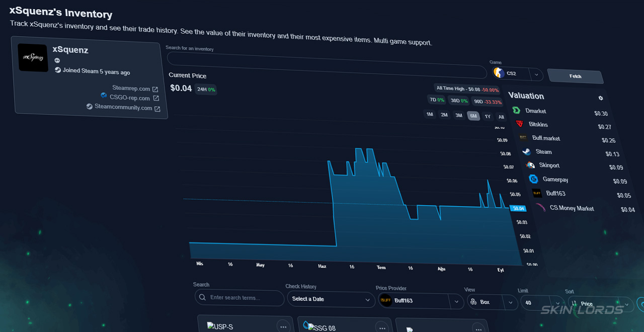644x332 pixels.
Task: Click the Buff163 logo in Price Provider
Action: point(386,300)
